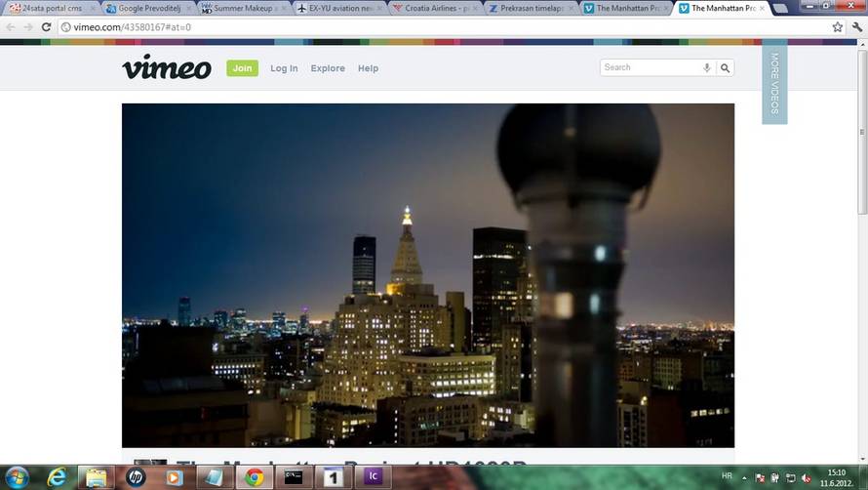Open Windows Media Player in taskbar
The width and height of the screenshot is (868, 490).
click(x=174, y=477)
